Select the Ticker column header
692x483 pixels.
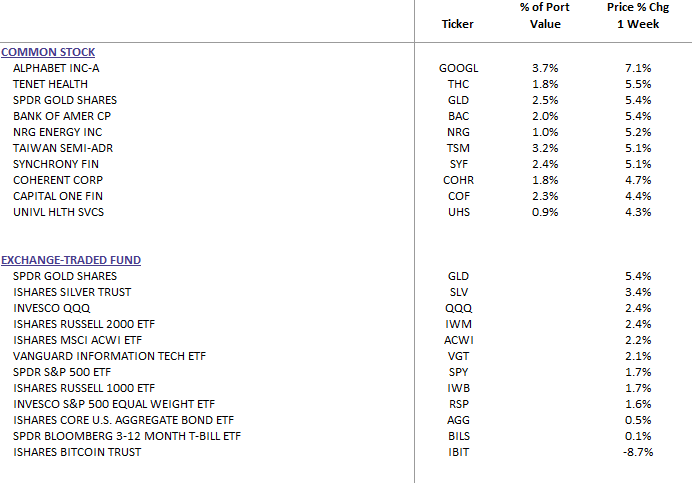[458, 24]
